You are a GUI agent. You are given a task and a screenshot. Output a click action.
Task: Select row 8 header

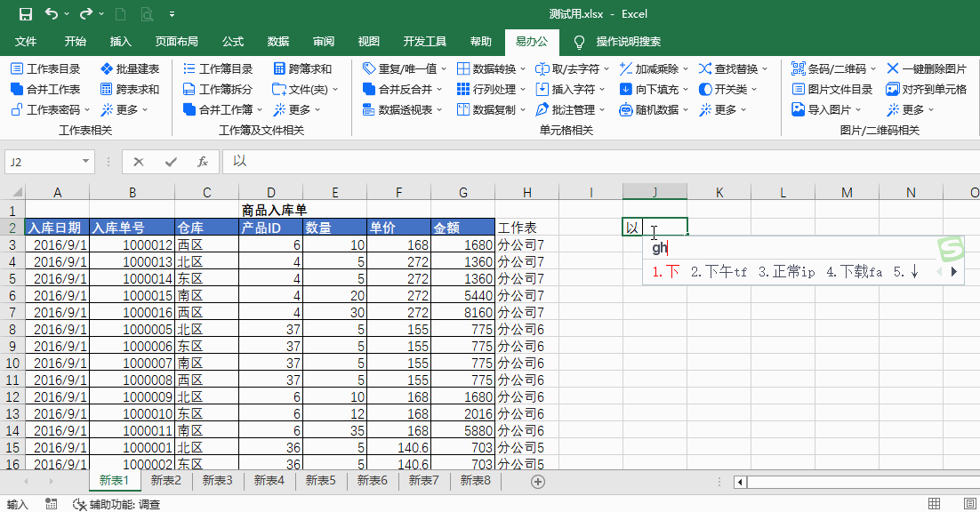(x=12, y=330)
